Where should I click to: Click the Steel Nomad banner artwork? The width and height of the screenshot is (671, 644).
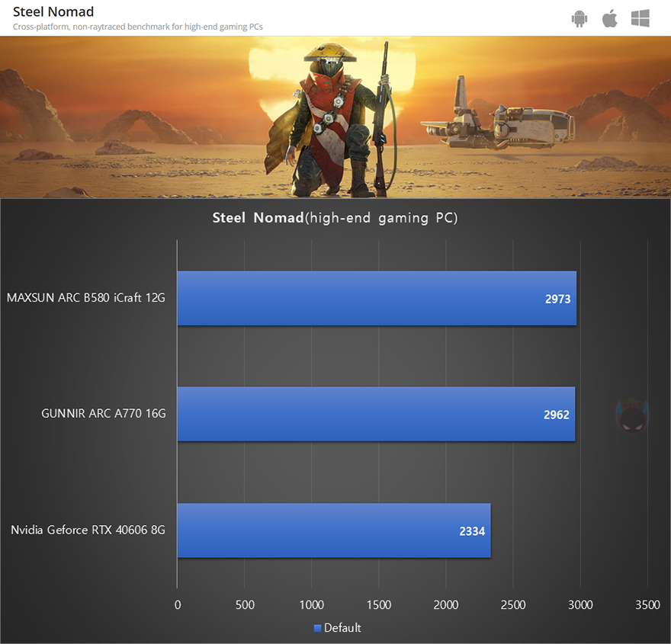(x=335, y=117)
